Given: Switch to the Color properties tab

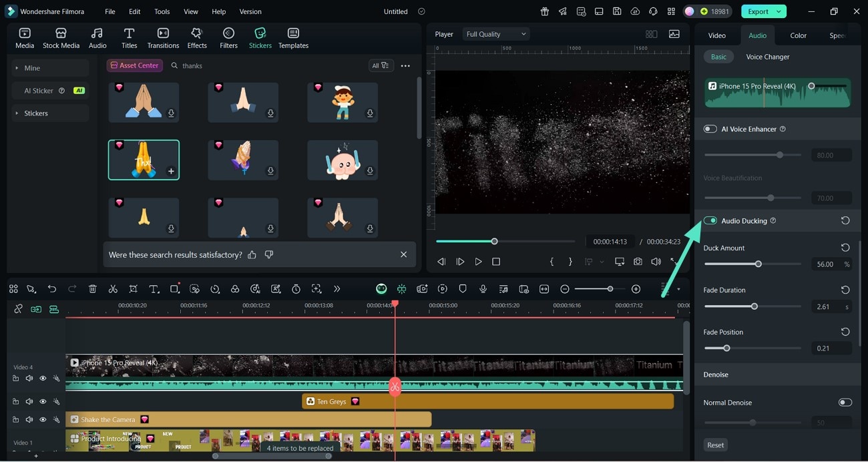Looking at the screenshot, I should (798, 35).
